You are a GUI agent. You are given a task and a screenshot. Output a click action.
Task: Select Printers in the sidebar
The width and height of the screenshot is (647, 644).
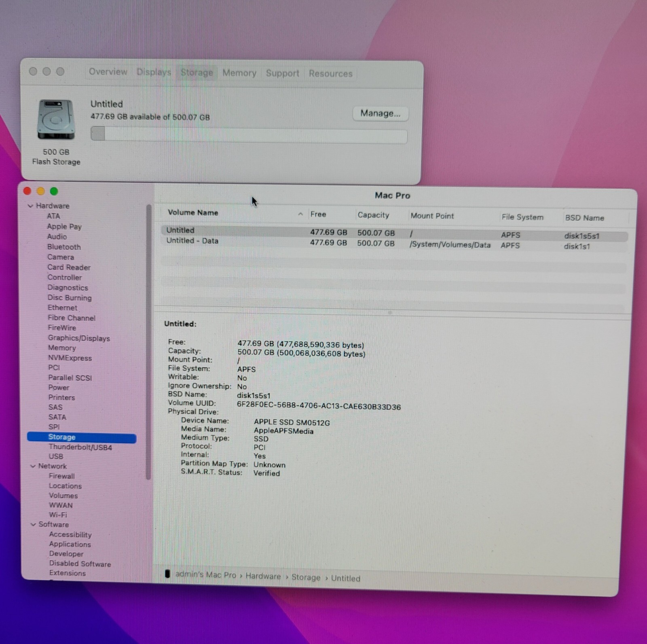pos(61,398)
